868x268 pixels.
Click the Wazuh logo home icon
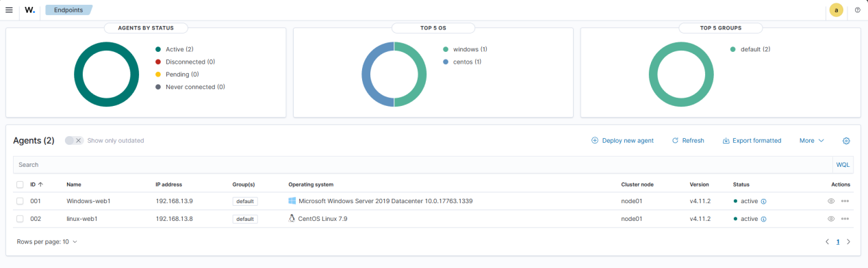[29, 10]
